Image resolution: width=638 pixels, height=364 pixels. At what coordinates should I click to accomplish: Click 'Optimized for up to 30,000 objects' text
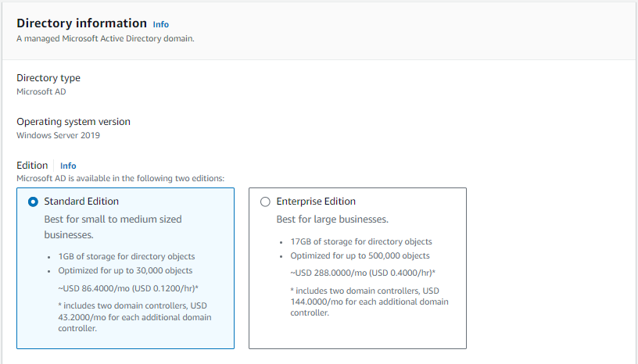click(x=125, y=271)
